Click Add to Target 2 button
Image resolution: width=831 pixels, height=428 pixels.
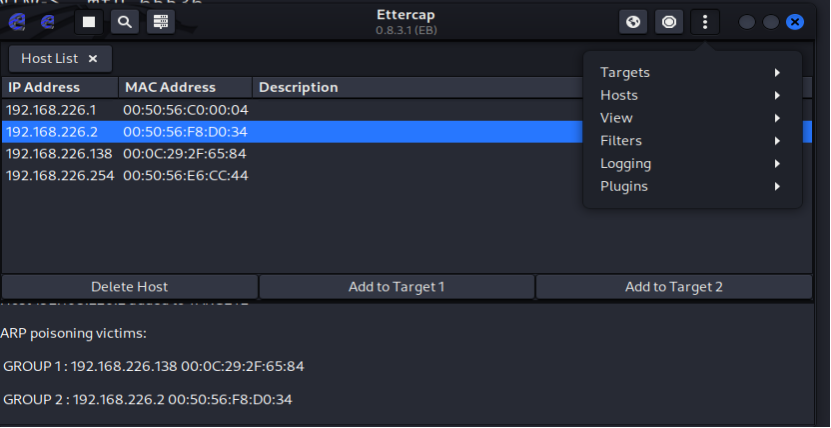point(673,287)
